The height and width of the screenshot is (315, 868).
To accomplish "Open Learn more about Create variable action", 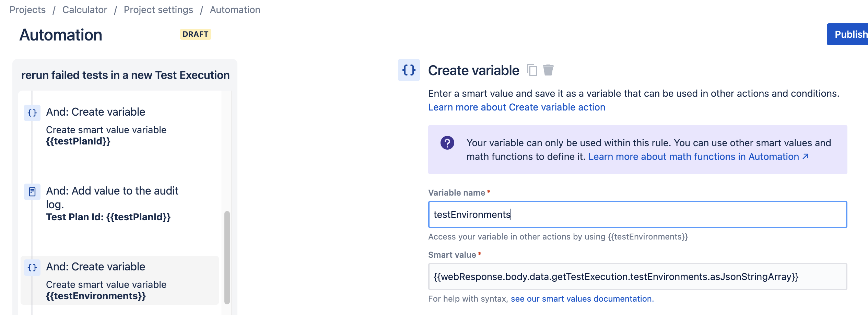I will (517, 107).
